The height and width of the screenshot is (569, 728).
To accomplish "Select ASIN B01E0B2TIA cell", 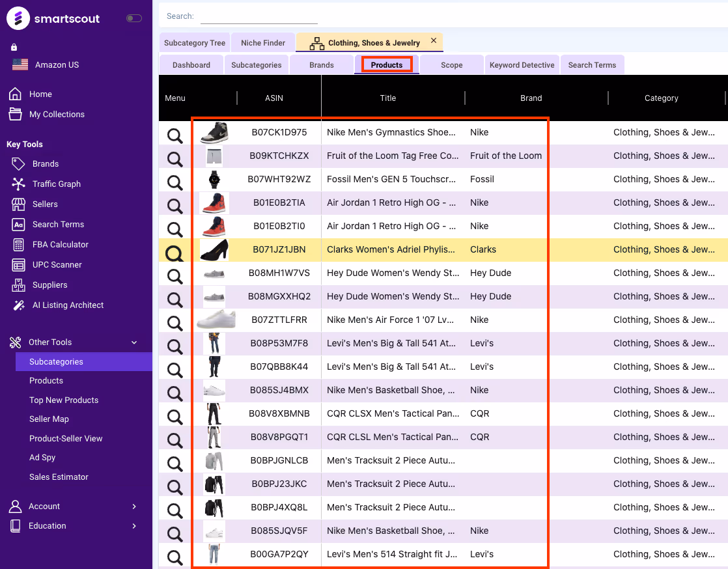I will tap(279, 203).
